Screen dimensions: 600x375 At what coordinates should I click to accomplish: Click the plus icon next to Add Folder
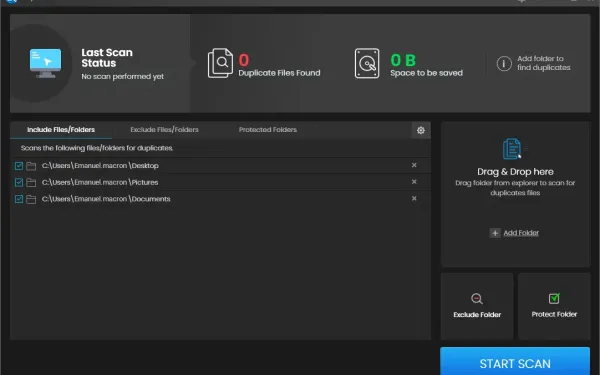495,233
